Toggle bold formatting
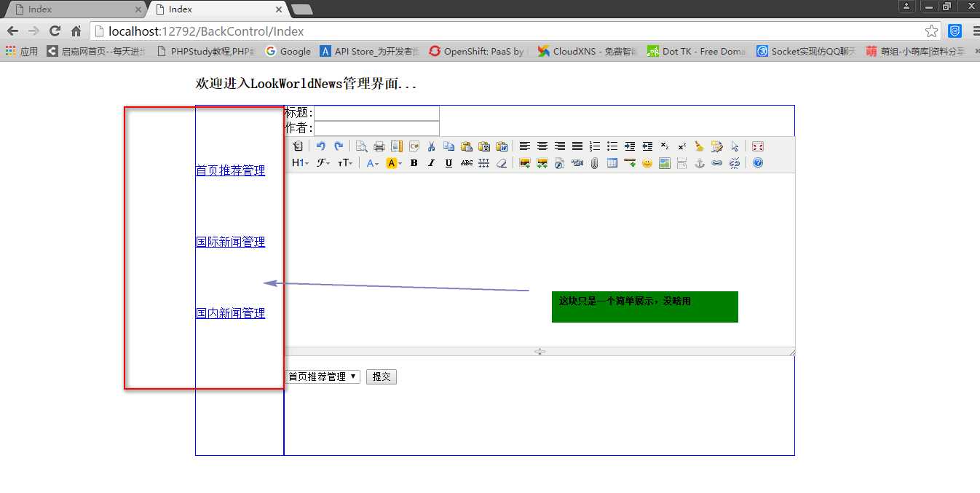Viewport: 980px width, 493px height. click(x=414, y=163)
